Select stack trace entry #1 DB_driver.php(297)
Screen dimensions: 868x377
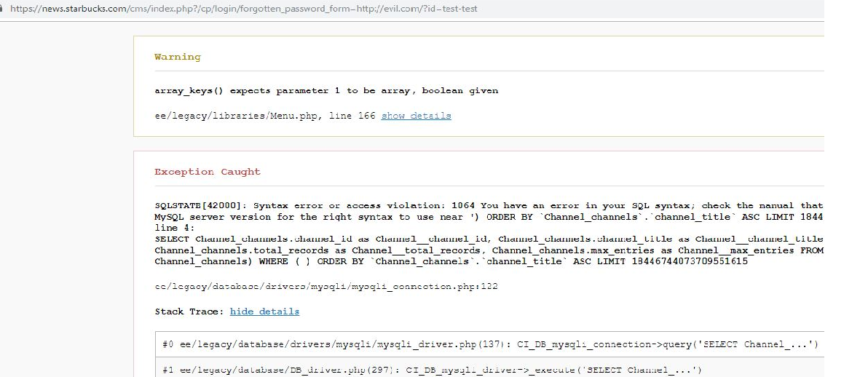(428, 370)
